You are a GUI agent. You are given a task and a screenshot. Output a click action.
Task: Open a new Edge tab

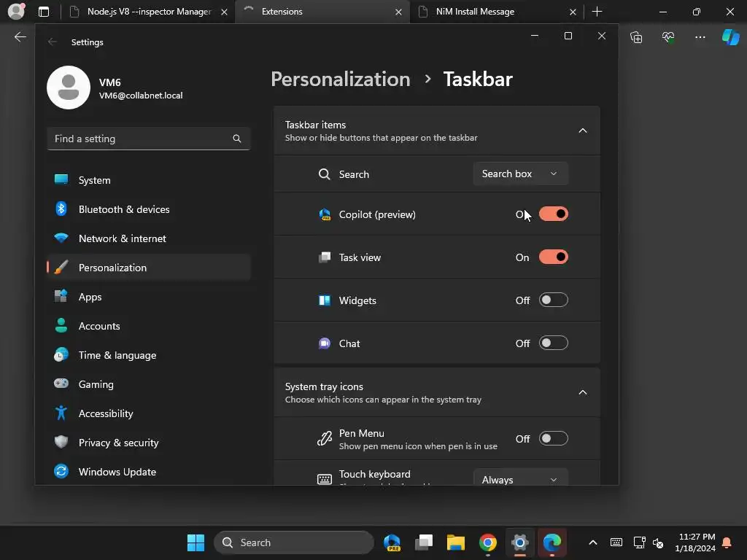pos(597,12)
